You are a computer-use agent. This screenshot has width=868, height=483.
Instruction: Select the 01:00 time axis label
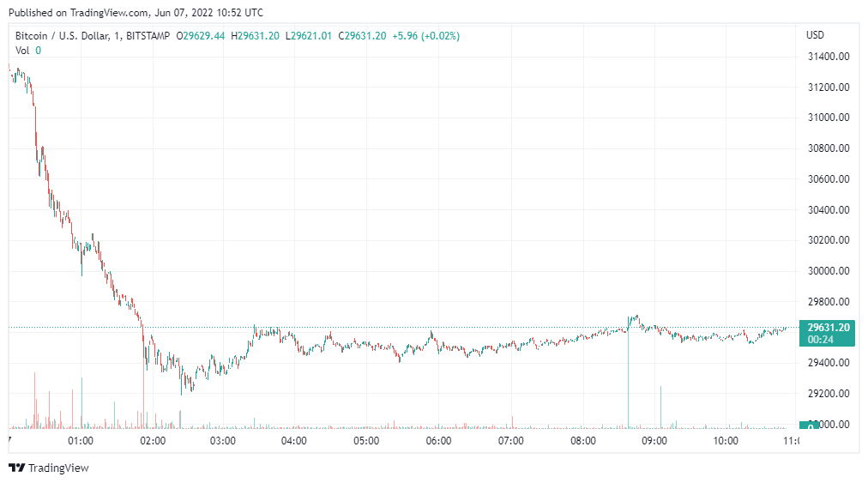click(80, 441)
